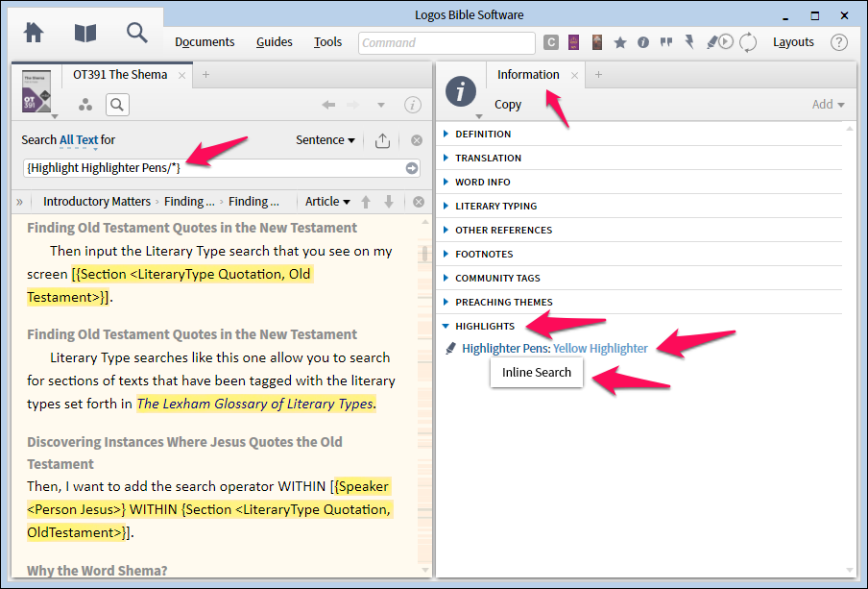The image size is (868, 589).
Task: Click the quotation marks shortcut icon
Action: (x=666, y=42)
